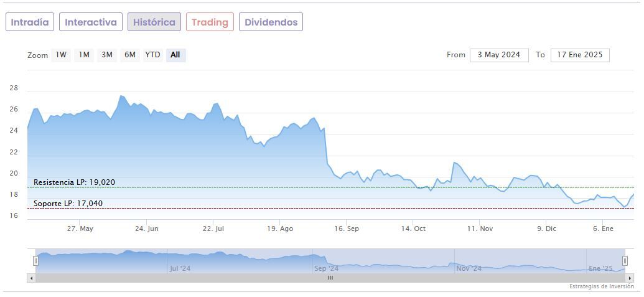The width and height of the screenshot is (644, 297).
Task: Click the right navigator range handle
Action: (625, 261)
